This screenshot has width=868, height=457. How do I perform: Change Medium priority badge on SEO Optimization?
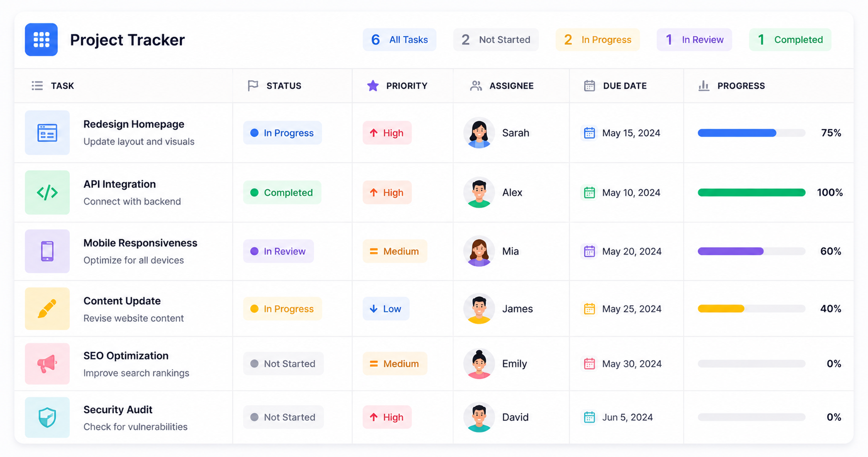click(x=395, y=364)
